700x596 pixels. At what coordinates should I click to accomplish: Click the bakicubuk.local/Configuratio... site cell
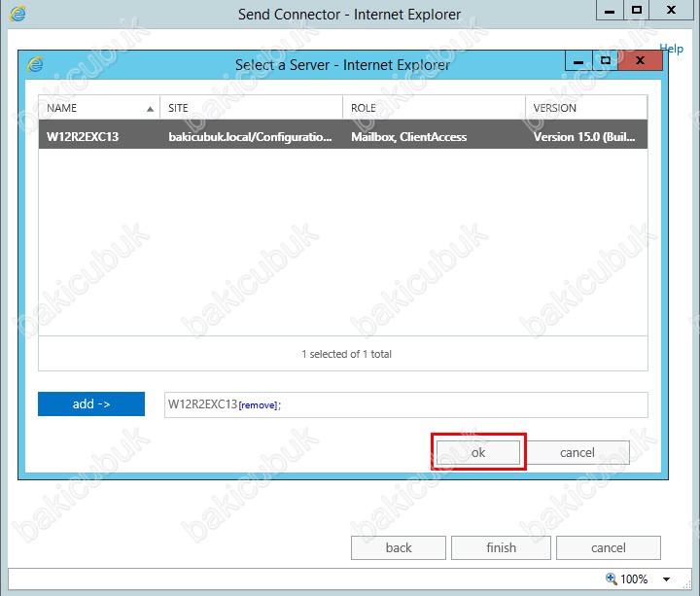click(250, 137)
